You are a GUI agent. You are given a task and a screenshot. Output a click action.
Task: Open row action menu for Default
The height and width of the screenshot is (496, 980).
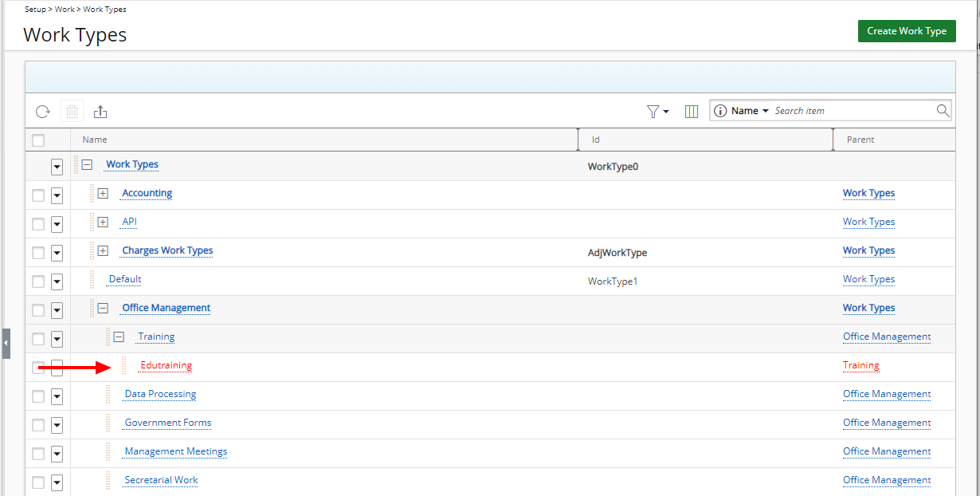pyautogui.click(x=57, y=281)
